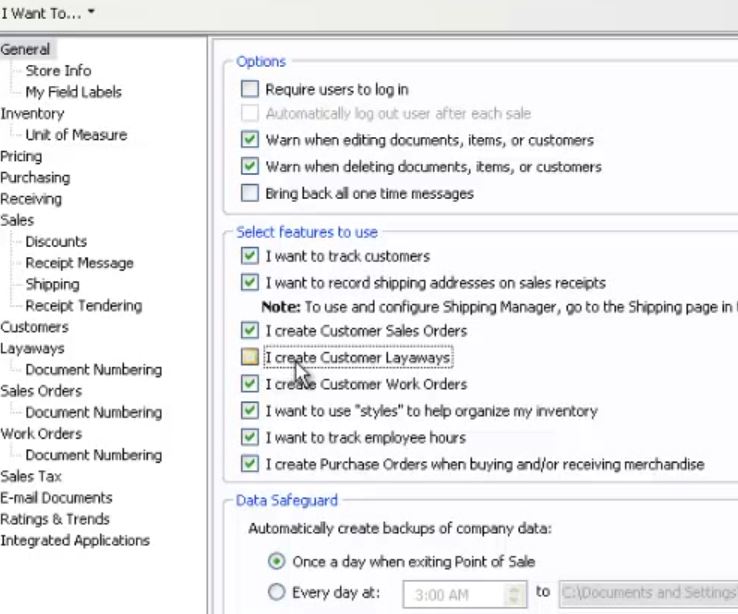Select Layaways category

tap(32, 348)
